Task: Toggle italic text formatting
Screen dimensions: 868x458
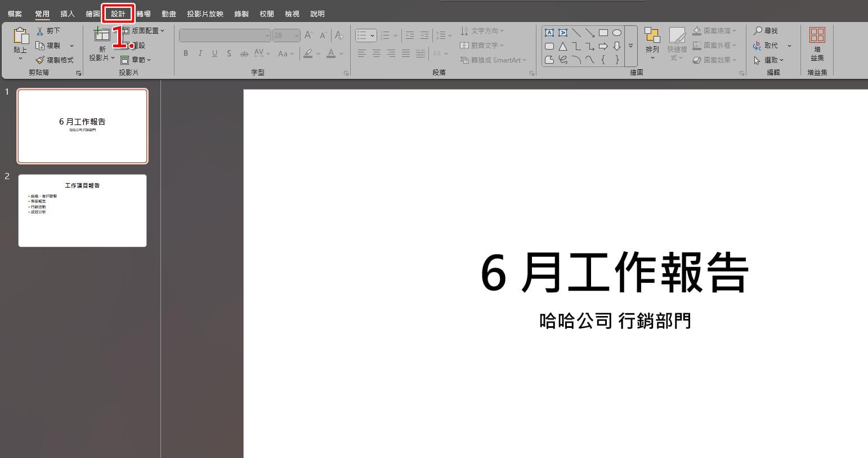Action: click(200, 54)
